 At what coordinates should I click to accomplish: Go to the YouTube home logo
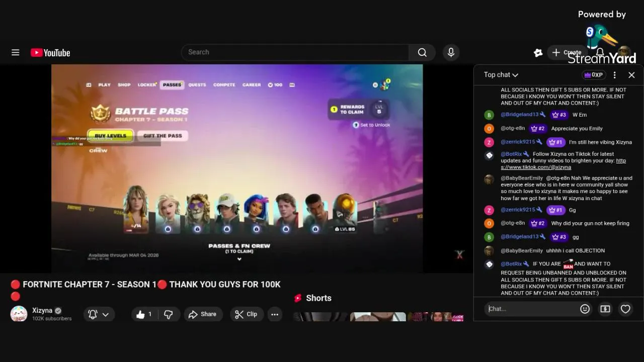(x=50, y=53)
